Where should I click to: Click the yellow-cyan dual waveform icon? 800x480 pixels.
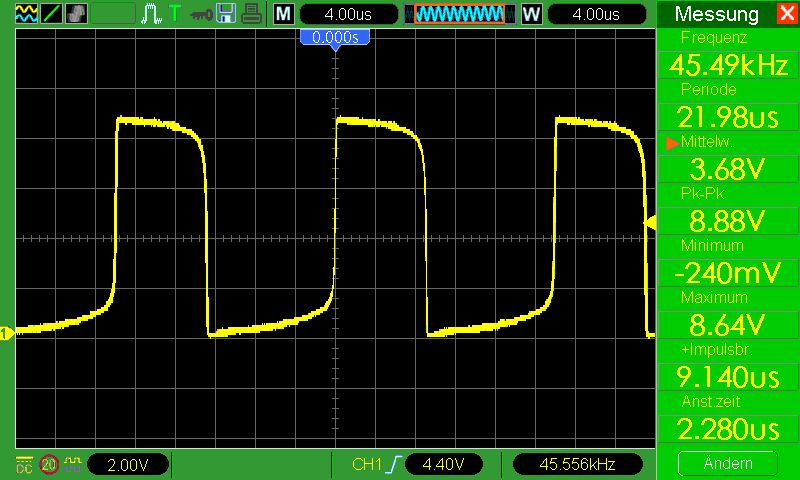(27, 14)
